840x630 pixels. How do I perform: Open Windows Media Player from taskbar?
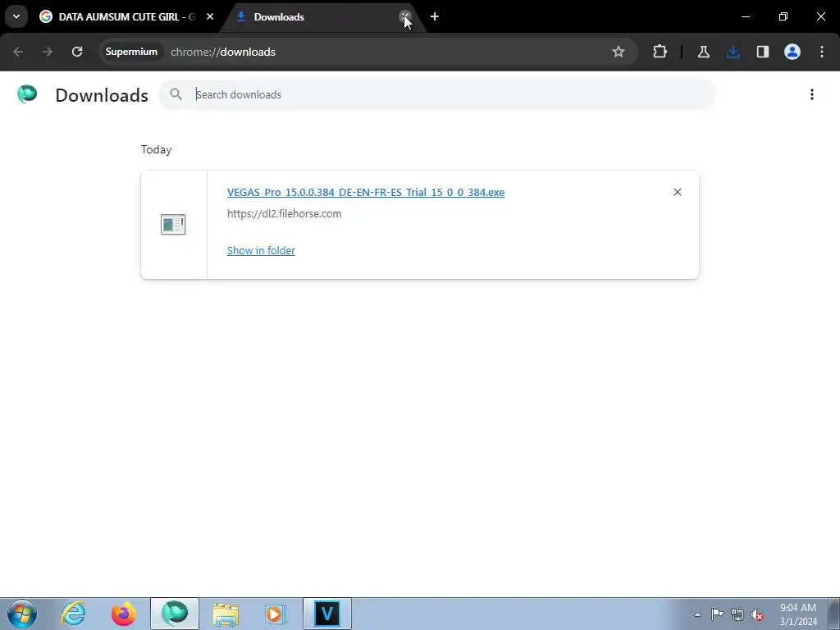[276, 614]
